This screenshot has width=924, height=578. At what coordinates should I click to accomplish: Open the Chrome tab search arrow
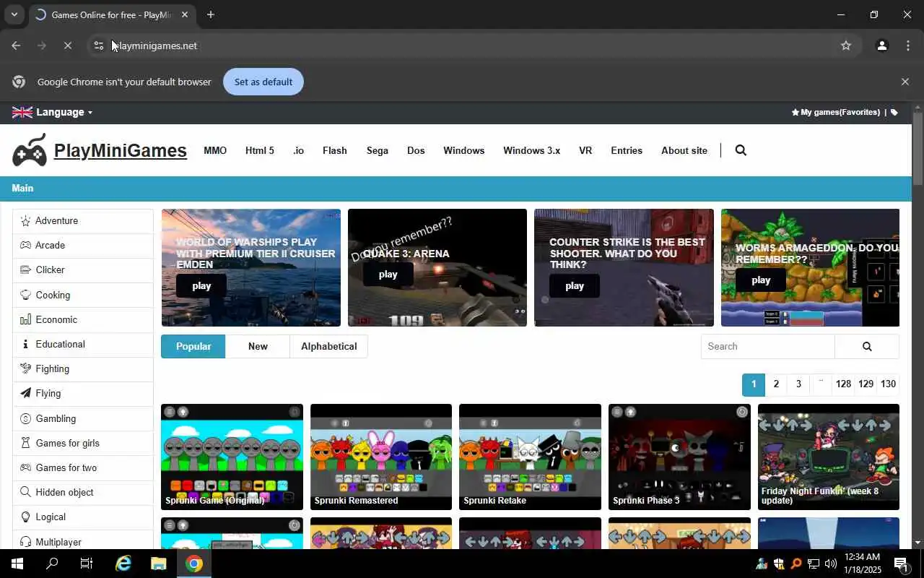[x=14, y=14]
